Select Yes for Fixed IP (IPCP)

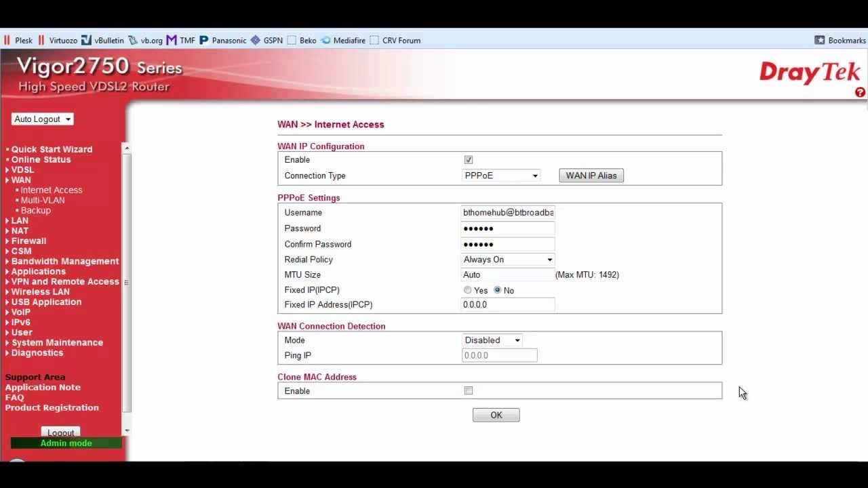(467, 290)
